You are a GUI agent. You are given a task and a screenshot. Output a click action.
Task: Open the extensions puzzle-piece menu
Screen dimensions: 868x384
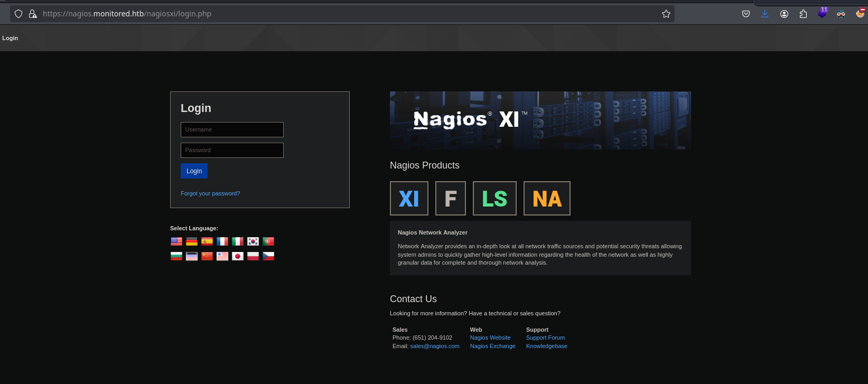tap(803, 14)
